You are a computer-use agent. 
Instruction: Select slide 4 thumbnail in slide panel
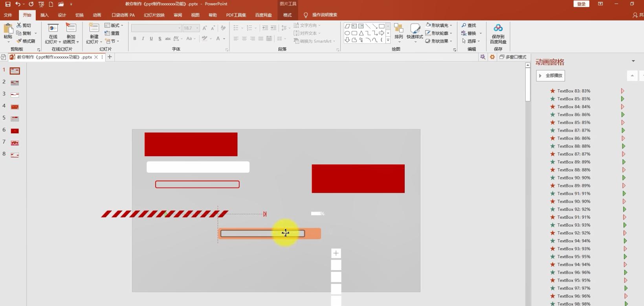(x=15, y=107)
